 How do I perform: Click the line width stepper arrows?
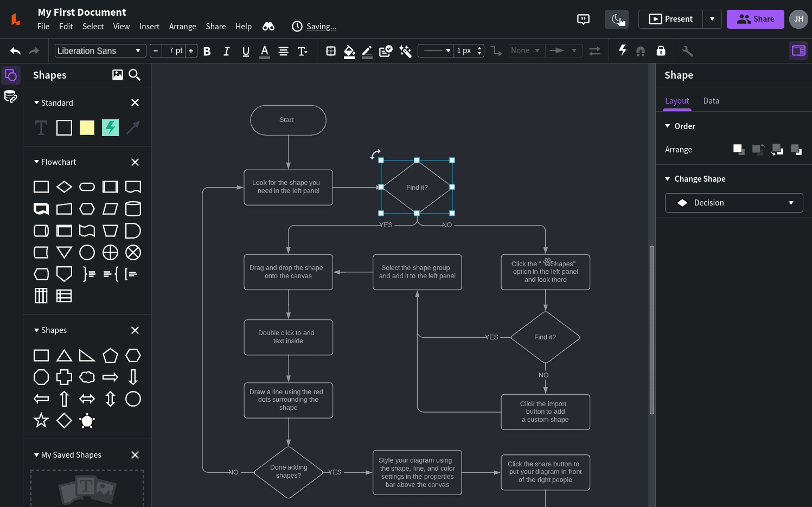[479, 50]
